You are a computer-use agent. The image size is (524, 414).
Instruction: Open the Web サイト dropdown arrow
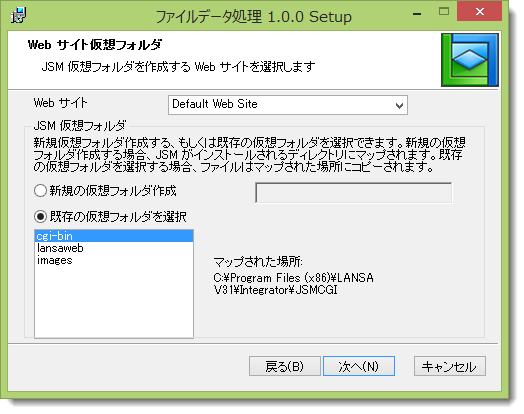click(399, 105)
